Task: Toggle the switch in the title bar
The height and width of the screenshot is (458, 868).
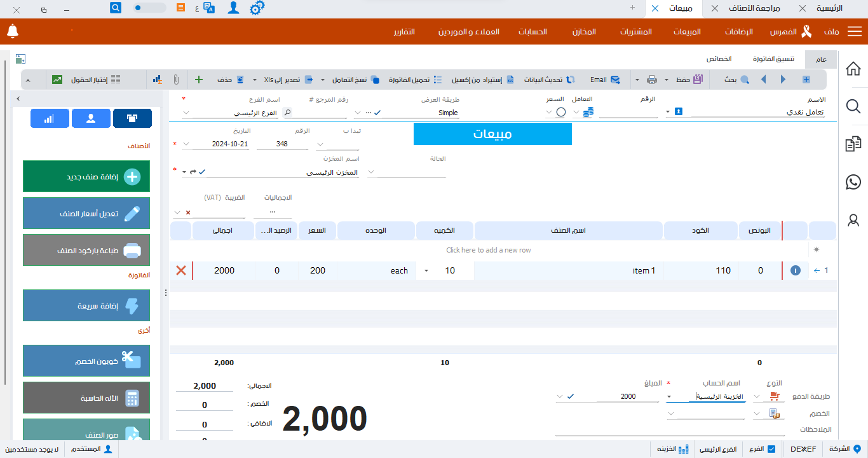Action: 150,8
